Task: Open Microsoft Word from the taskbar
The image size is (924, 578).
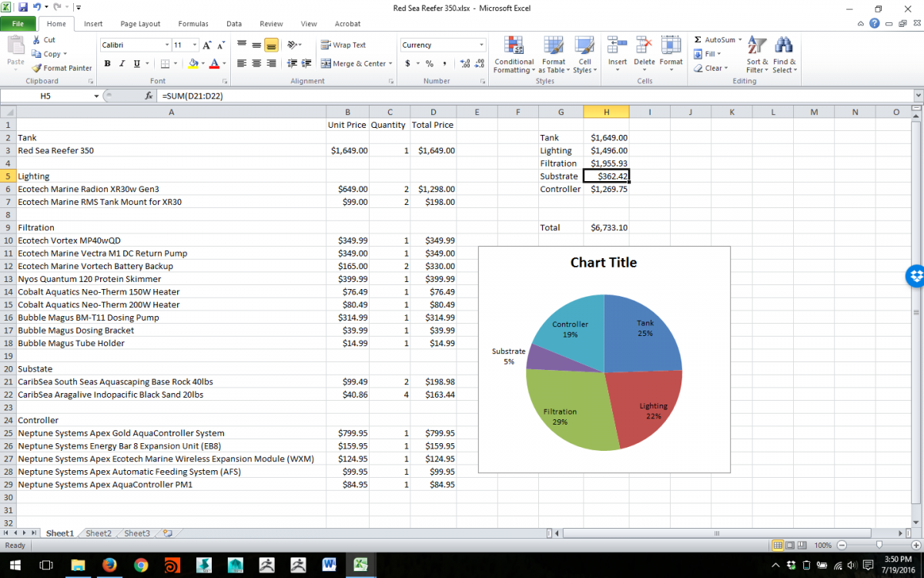Action: 330,565
